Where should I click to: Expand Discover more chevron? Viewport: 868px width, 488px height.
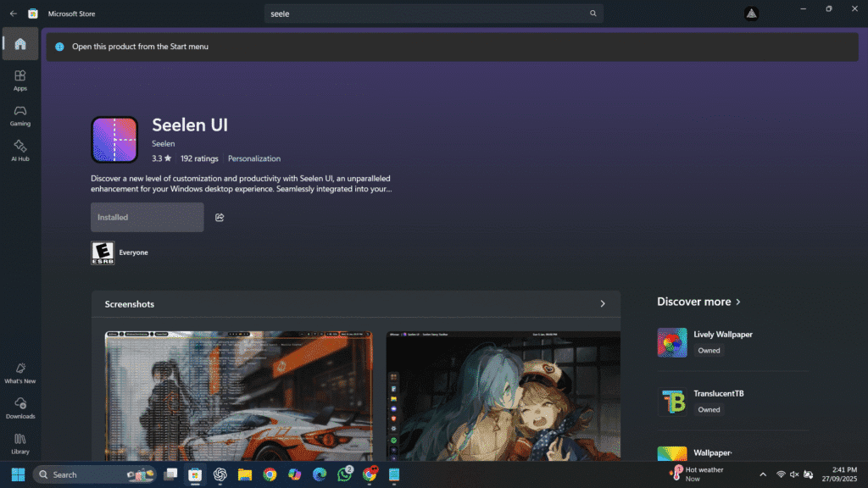[738, 302]
